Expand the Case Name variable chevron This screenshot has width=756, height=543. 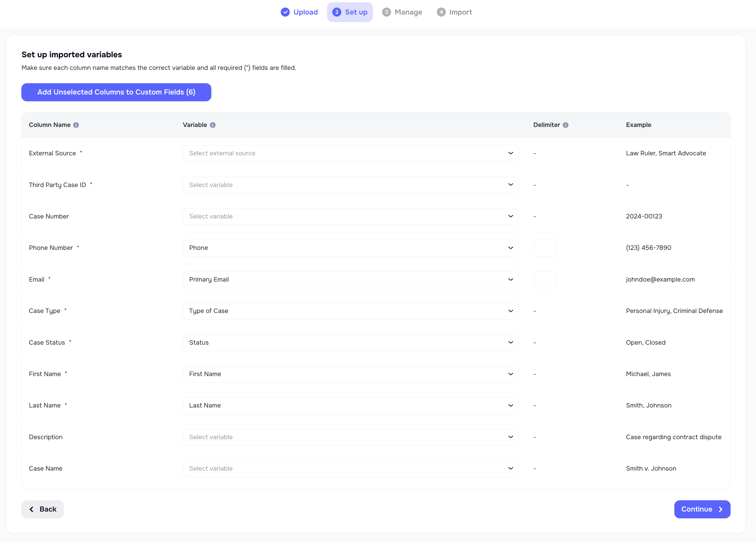click(511, 468)
